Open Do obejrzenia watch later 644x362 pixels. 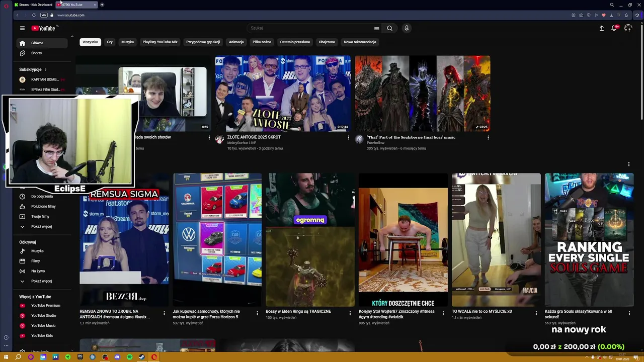point(42,196)
